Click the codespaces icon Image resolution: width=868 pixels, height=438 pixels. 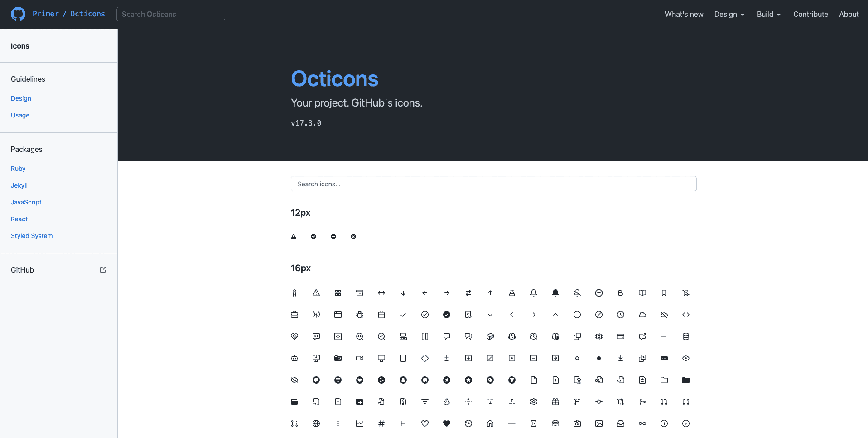tap(403, 336)
